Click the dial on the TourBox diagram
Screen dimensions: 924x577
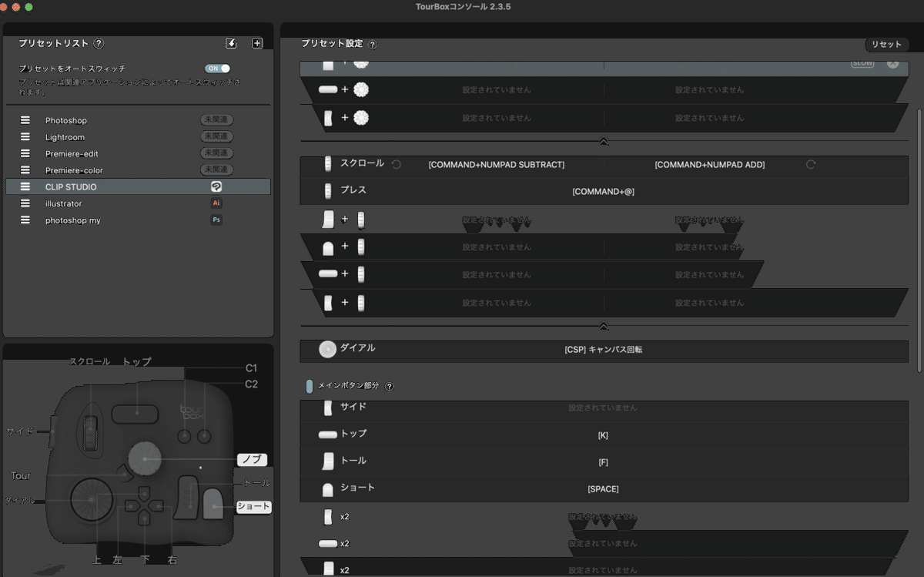(x=92, y=499)
